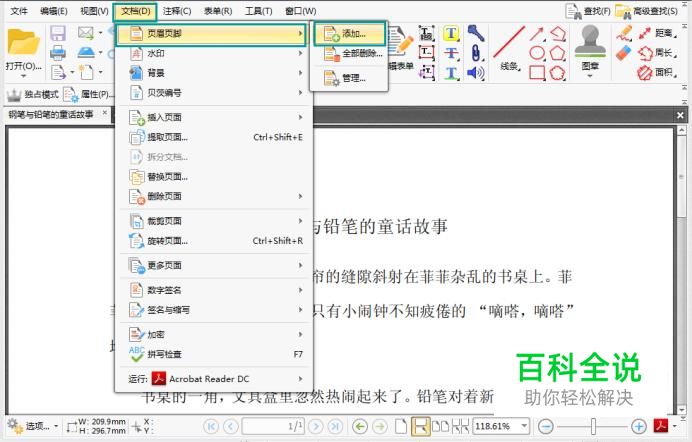Expand the Background (背景) submenu
This screenshot has height=442, width=692.
(x=214, y=73)
